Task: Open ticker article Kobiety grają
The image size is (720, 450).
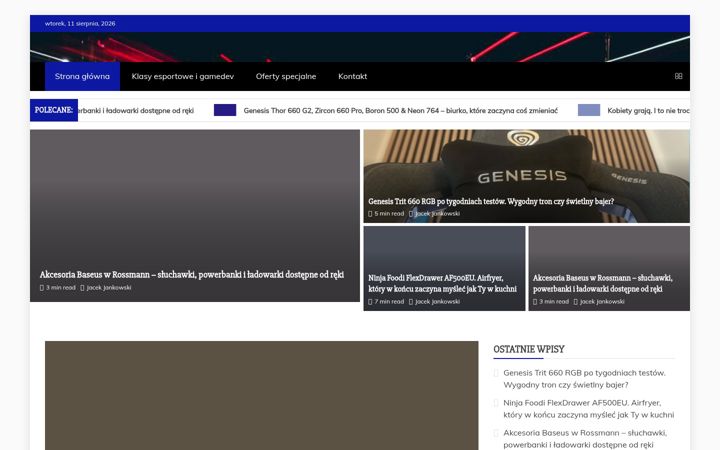Action: [x=648, y=111]
